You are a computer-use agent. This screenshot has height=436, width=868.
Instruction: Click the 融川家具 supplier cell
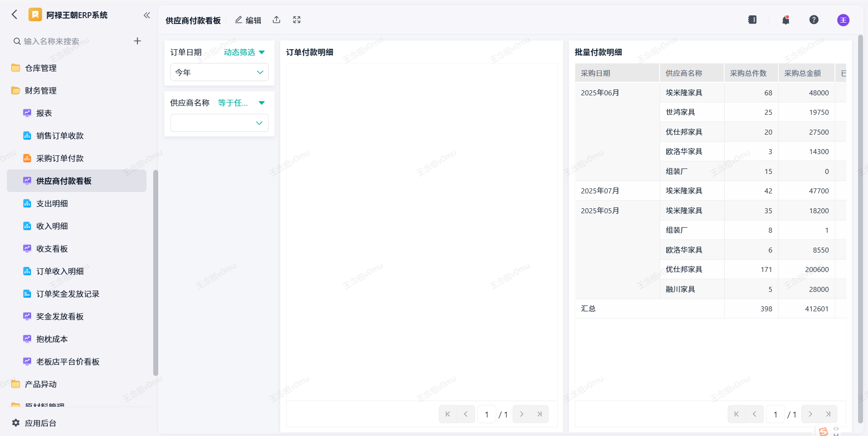coord(692,289)
